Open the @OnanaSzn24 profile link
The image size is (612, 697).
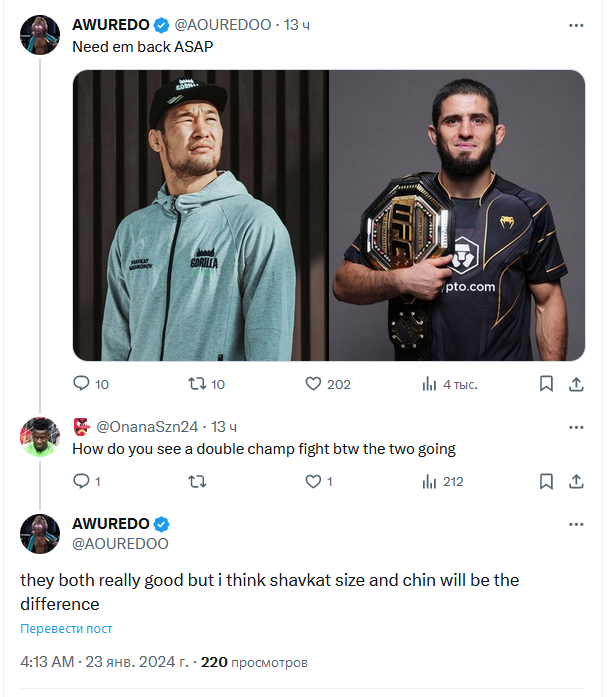[146, 428]
